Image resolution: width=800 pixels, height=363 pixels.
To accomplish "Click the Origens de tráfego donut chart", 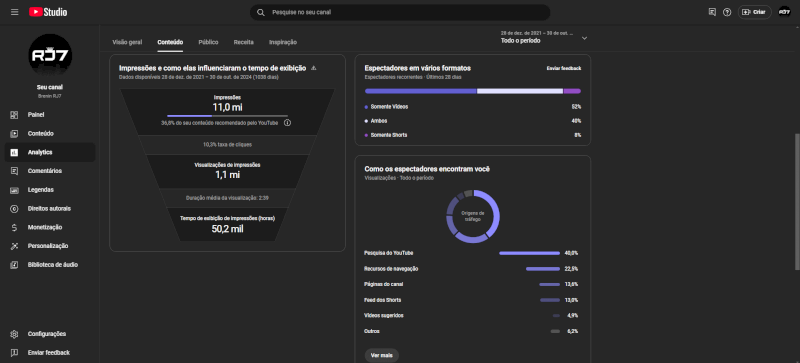I will pyautogui.click(x=473, y=216).
